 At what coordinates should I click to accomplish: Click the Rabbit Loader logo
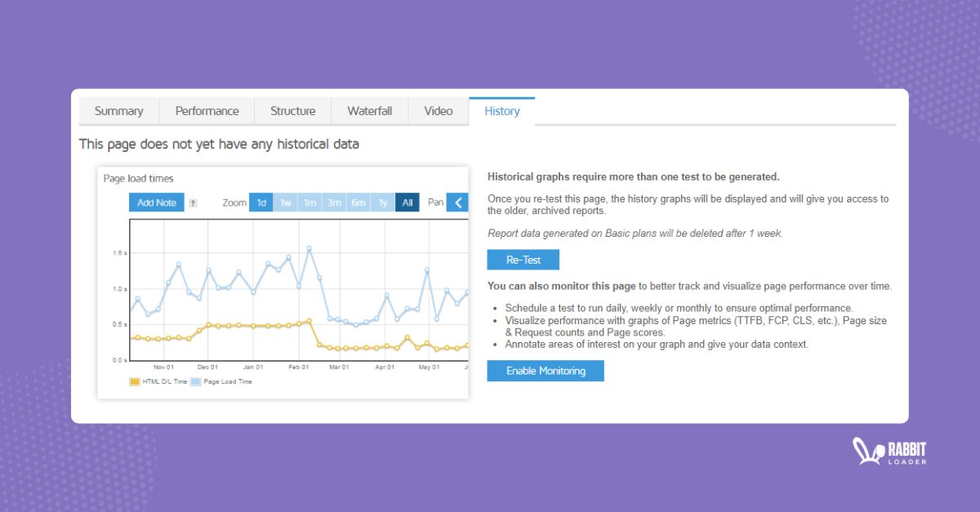(x=889, y=450)
